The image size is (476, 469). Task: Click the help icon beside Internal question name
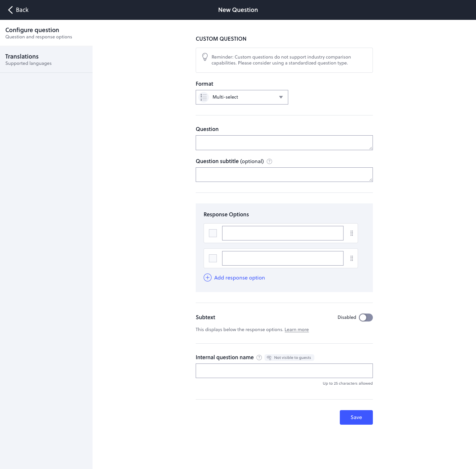259,358
